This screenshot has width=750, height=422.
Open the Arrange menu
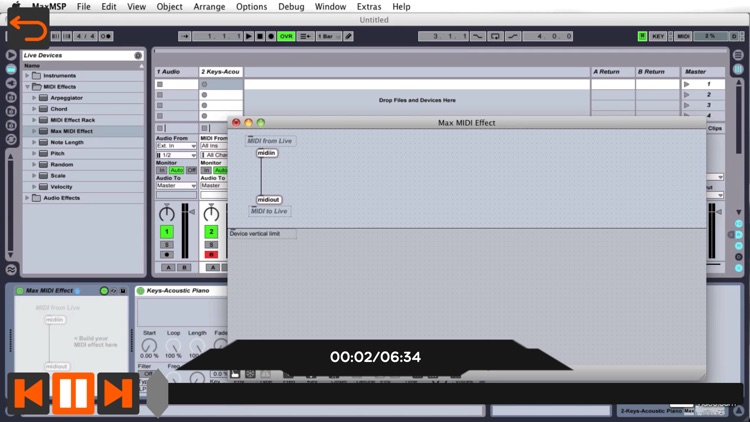tap(209, 7)
